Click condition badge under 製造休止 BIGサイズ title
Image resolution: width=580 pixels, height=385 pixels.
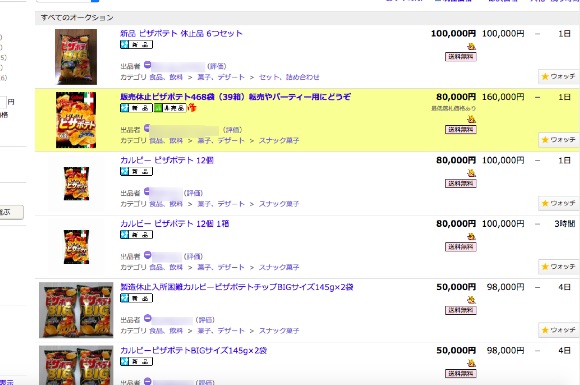coord(136,298)
